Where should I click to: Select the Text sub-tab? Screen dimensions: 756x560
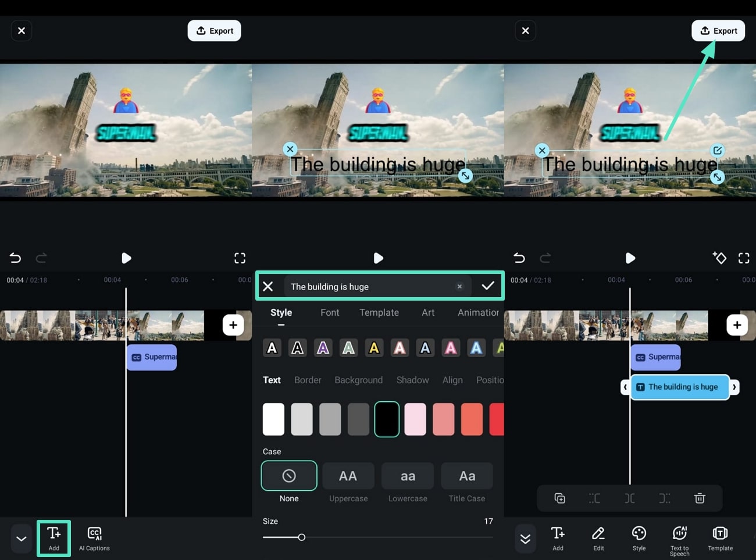(x=272, y=380)
